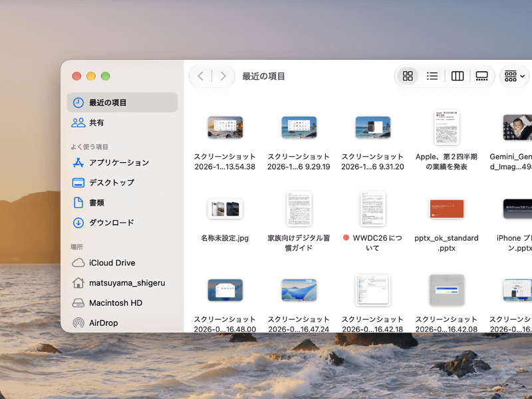The width and height of the screenshot is (532, 399).
Task: Open Macintosh HD in the sidebar
Action: point(122,303)
